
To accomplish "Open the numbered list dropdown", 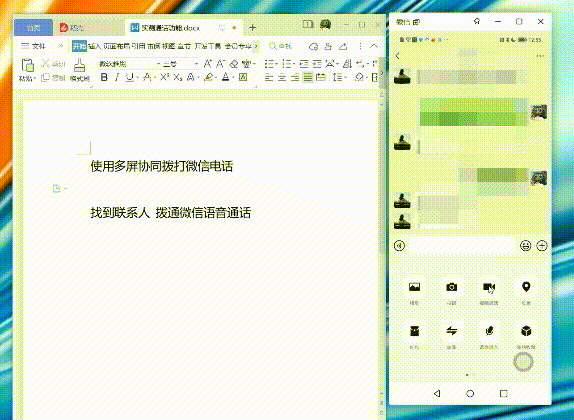I will click(x=294, y=64).
